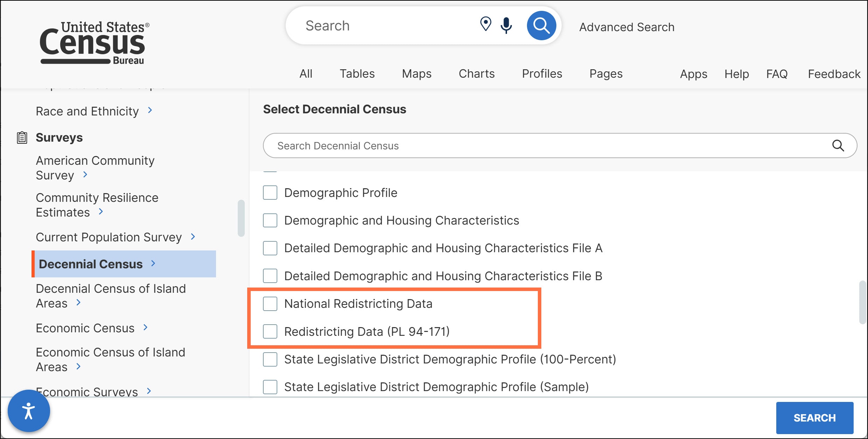
Task: Select American Community Survey in sidebar
Action: tap(95, 168)
